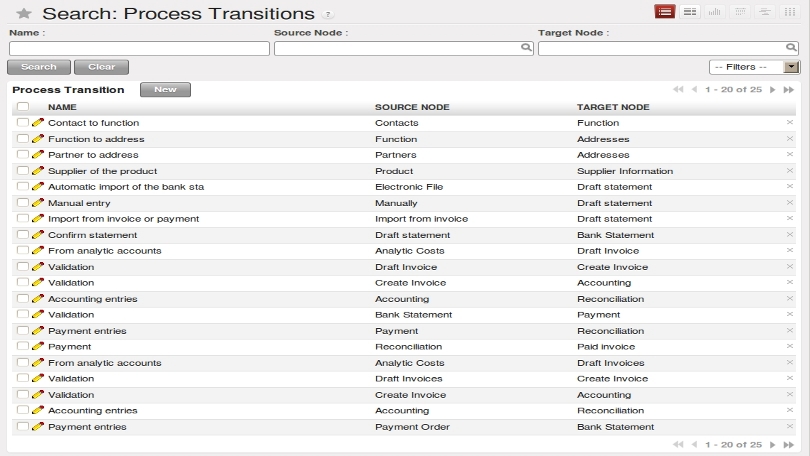Go to first page in the top pager

(x=678, y=89)
